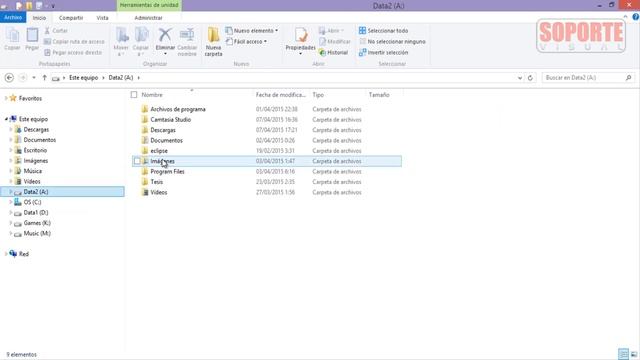Image resolution: width=640 pixels, height=360 pixels.
Task: Select the Camtasia Studio folder
Action: tap(171, 120)
